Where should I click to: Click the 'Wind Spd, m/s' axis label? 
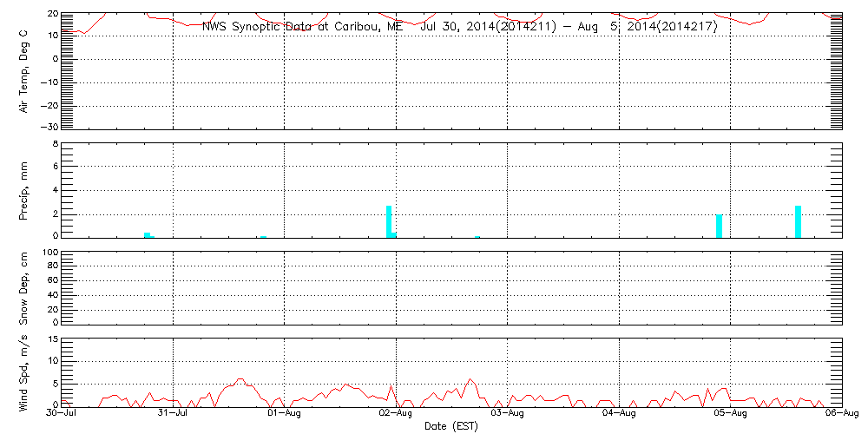point(24,372)
